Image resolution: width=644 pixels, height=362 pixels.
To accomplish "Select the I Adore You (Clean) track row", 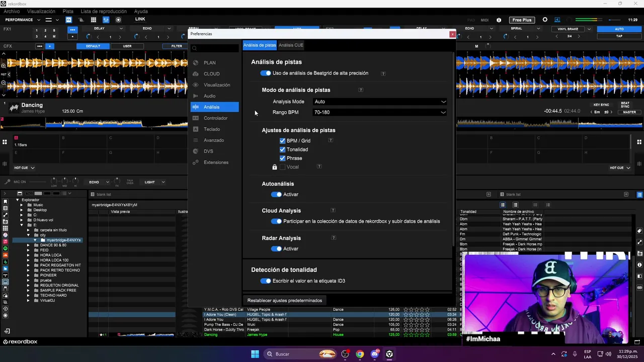I will click(273, 315).
